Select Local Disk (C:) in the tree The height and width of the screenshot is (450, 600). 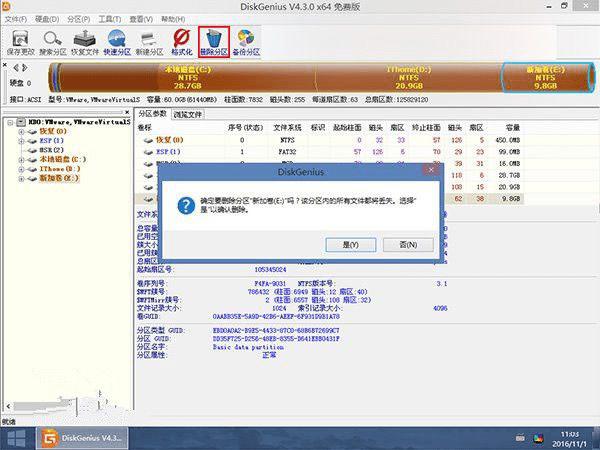[62, 160]
